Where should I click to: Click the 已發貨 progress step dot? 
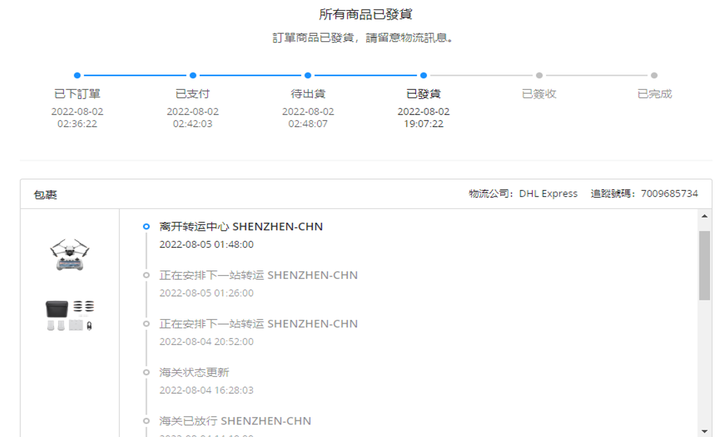click(x=423, y=75)
